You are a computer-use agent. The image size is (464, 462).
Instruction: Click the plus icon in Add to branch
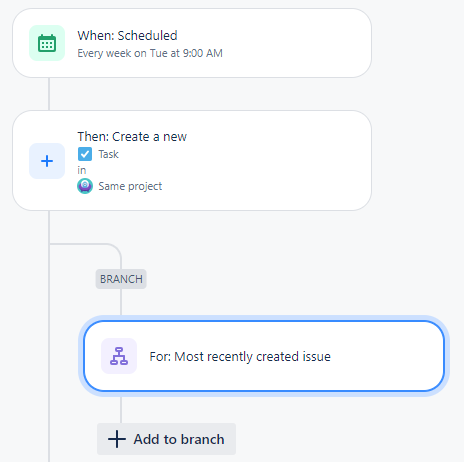coord(117,439)
